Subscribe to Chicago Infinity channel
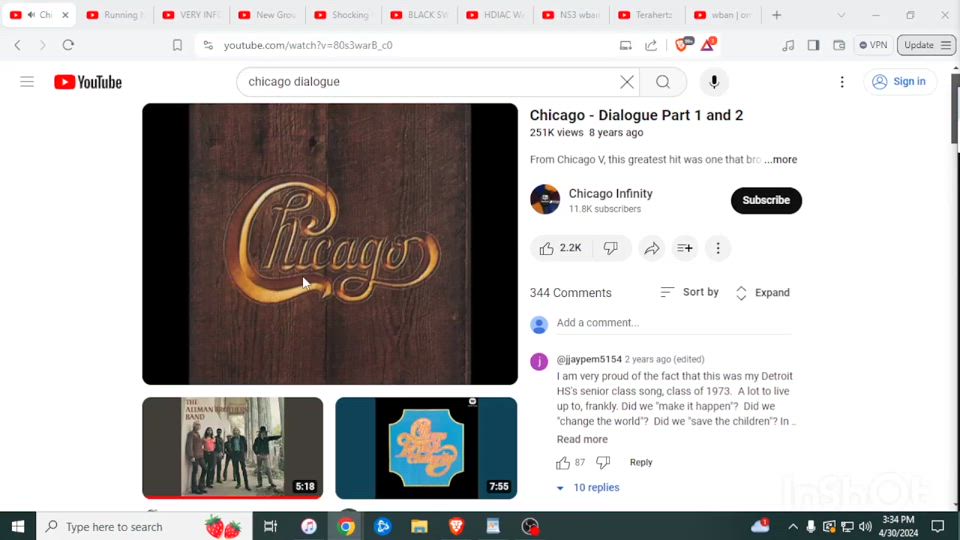Viewport: 960px width, 540px height. [766, 200]
